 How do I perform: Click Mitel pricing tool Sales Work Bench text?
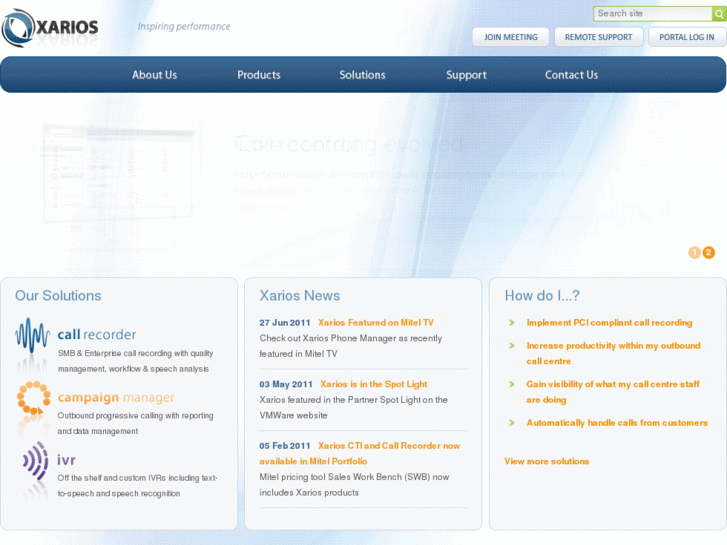tap(354, 485)
